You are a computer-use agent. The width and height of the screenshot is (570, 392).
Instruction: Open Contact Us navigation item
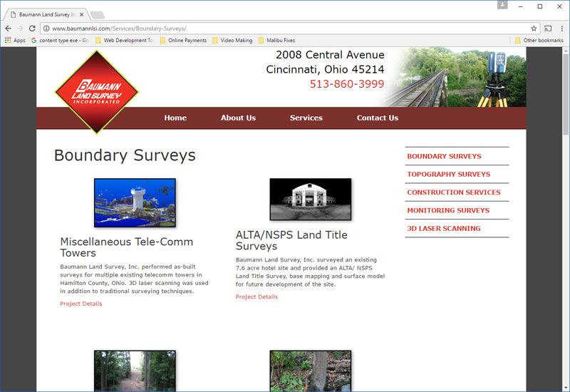[378, 118]
